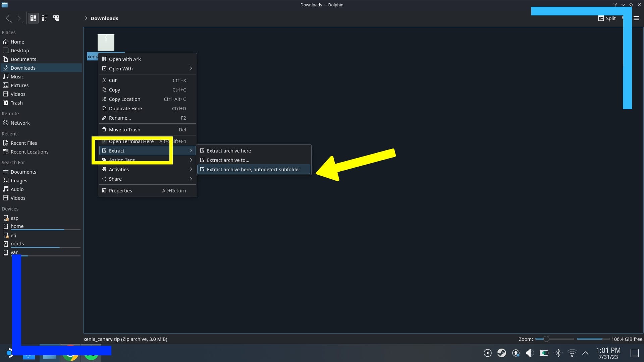Toggle Split view in the toolbar
The height and width of the screenshot is (362, 644).
[x=607, y=18]
